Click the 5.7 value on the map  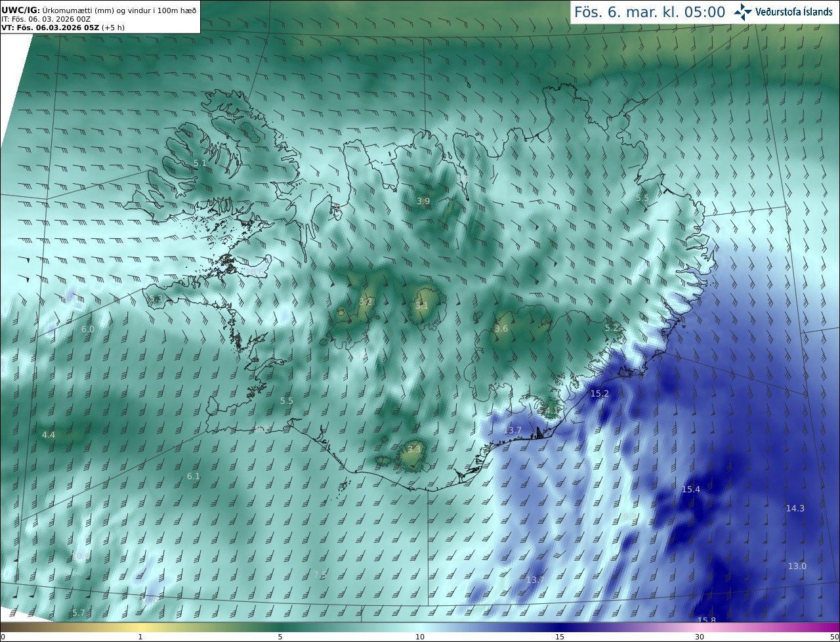click(79, 613)
